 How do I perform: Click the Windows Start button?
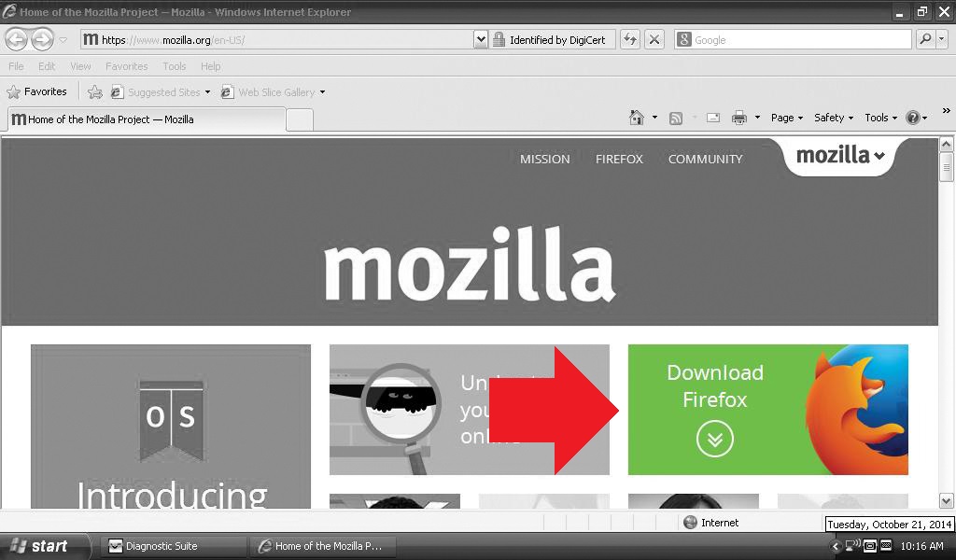(41, 546)
